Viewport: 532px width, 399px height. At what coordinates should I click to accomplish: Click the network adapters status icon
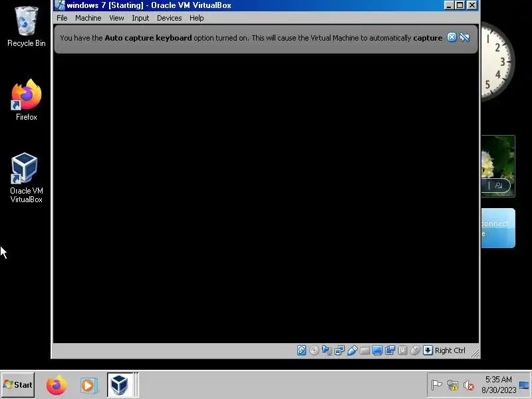click(x=339, y=350)
